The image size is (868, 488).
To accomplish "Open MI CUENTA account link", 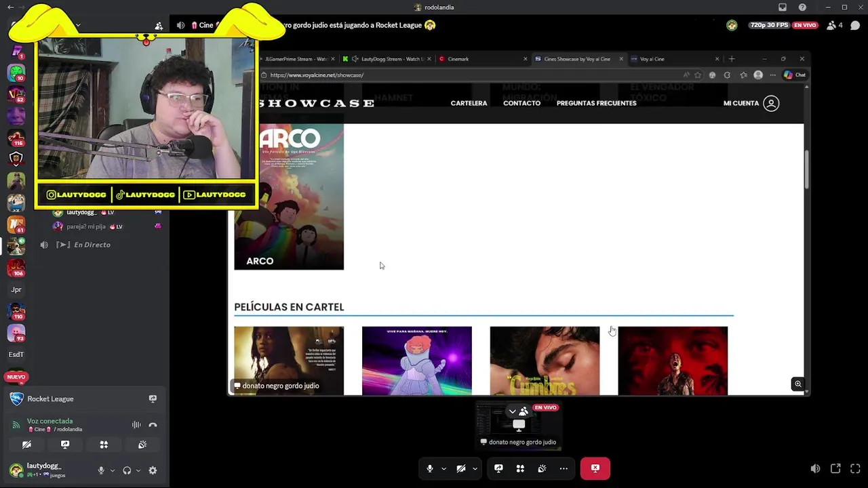I will (x=751, y=103).
